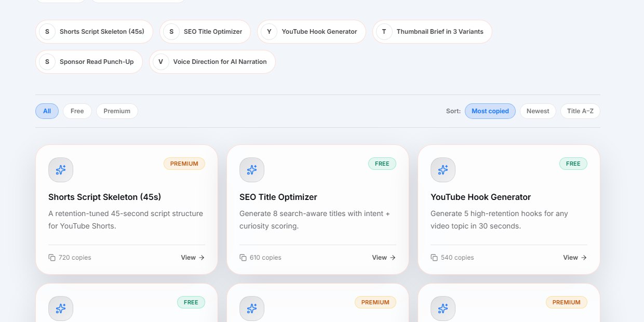Screen dimensions: 644x322
Task: View the YouTube Hook Generator prompt
Action: point(575,258)
